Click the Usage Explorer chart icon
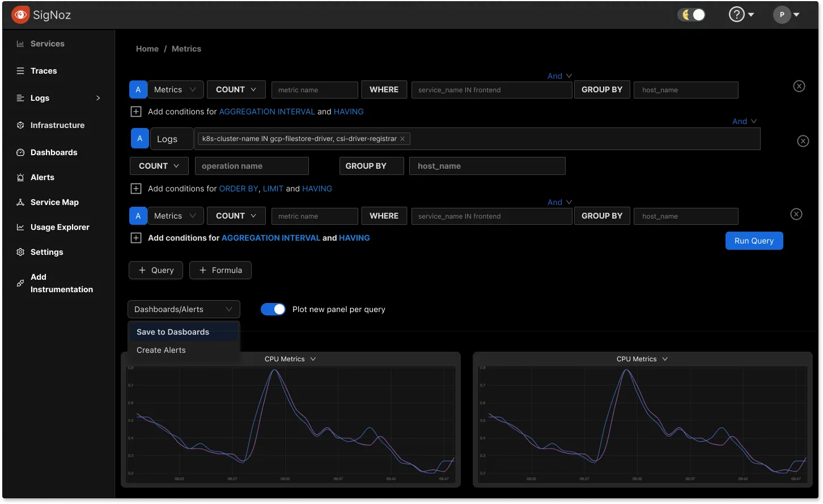The width and height of the screenshot is (823, 504). tap(20, 227)
